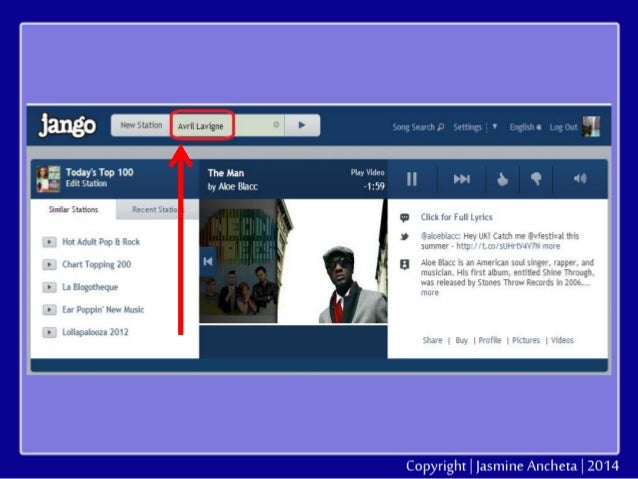Image resolution: width=638 pixels, height=479 pixels.
Task: Go to previous track with back arrow
Action: [208, 262]
